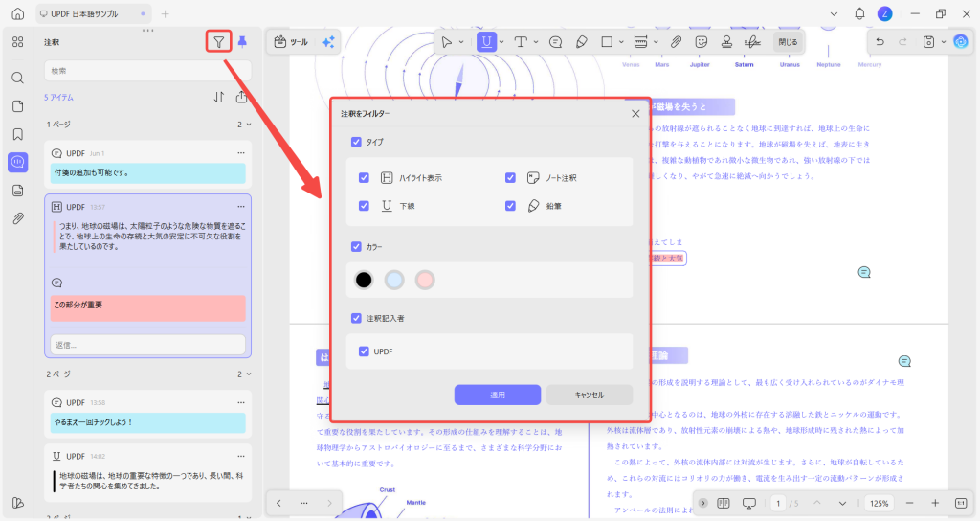
Task: Open the comments sidebar icon
Action: pyautogui.click(x=17, y=162)
